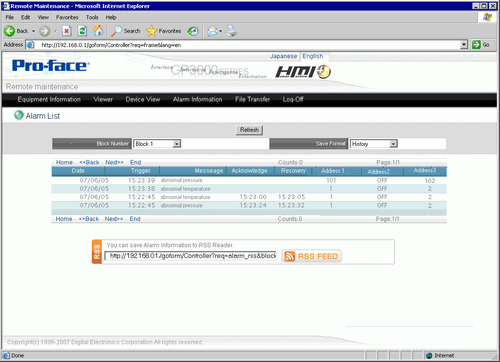Click the Stop loading icon
The width and height of the screenshot is (500, 362).
coord(67,31)
